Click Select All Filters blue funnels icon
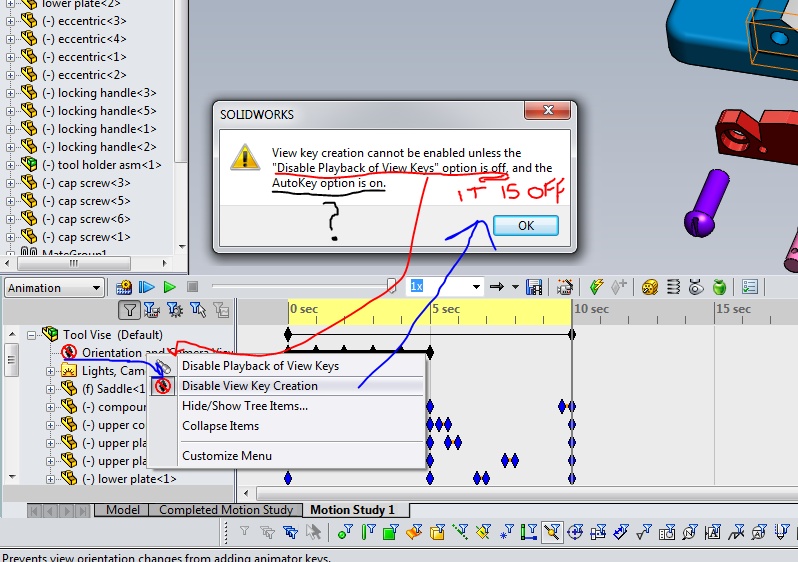The image size is (798, 562). pyautogui.click(x=291, y=532)
